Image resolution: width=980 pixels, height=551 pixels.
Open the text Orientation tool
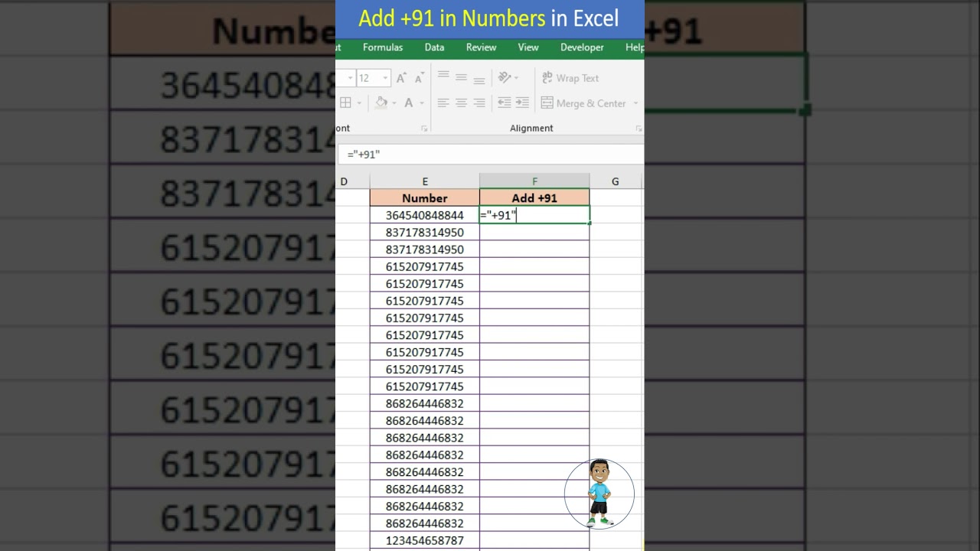[504, 77]
